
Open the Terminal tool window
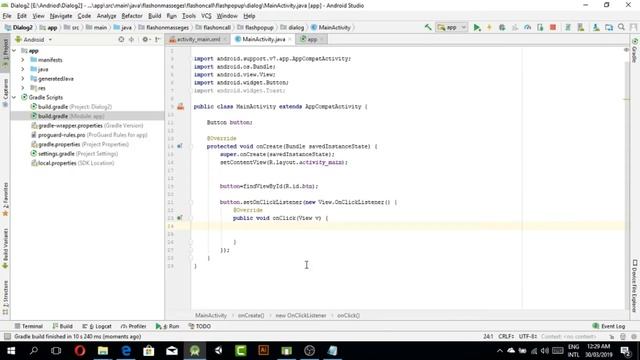coord(29,327)
